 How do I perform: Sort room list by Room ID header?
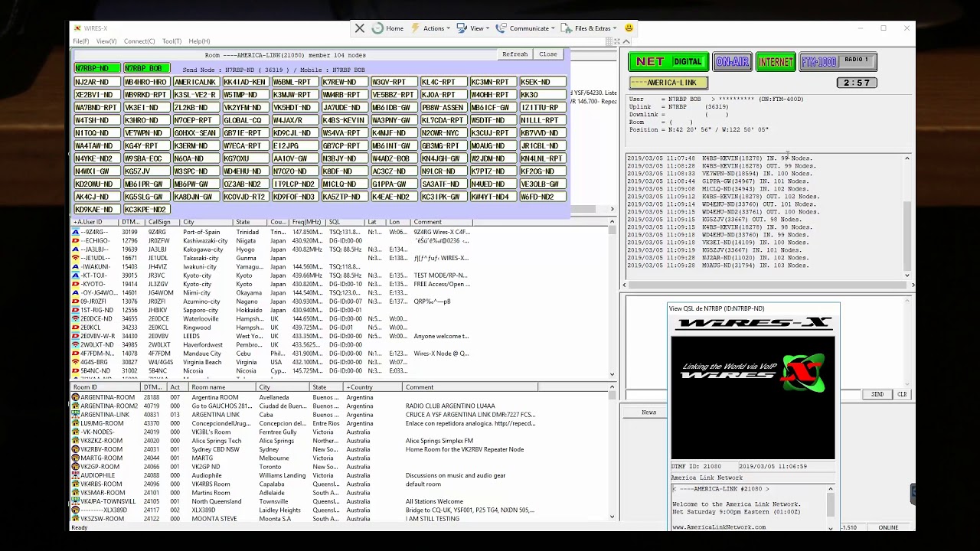(x=105, y=387)
